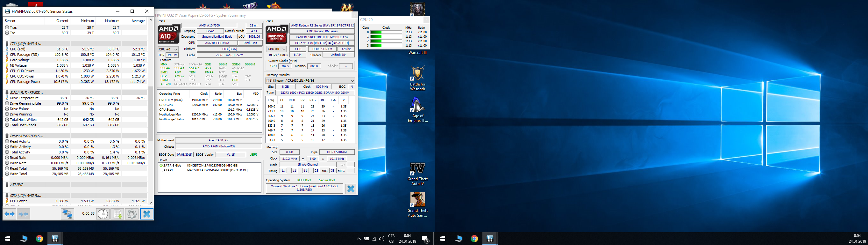
Task: Start logging with the sheet-plus icon
Action: coord(117,214)
